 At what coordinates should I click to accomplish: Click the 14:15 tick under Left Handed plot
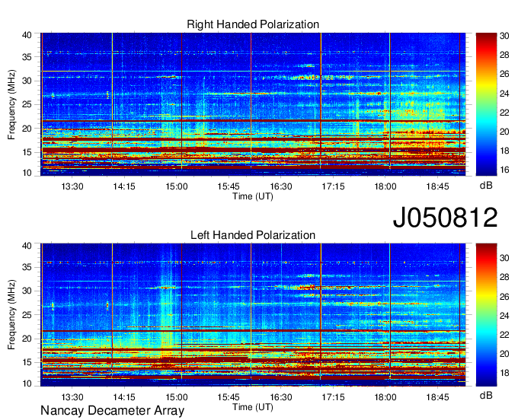124,397
